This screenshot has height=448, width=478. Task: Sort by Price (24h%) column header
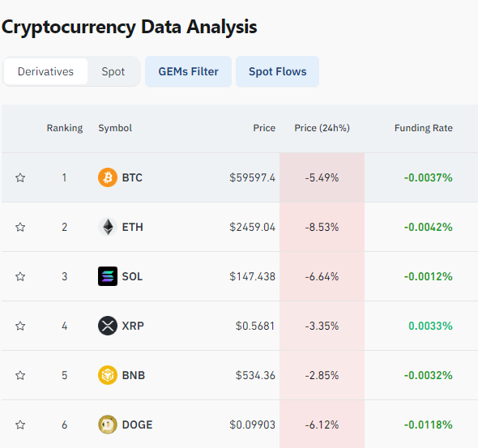322,128
